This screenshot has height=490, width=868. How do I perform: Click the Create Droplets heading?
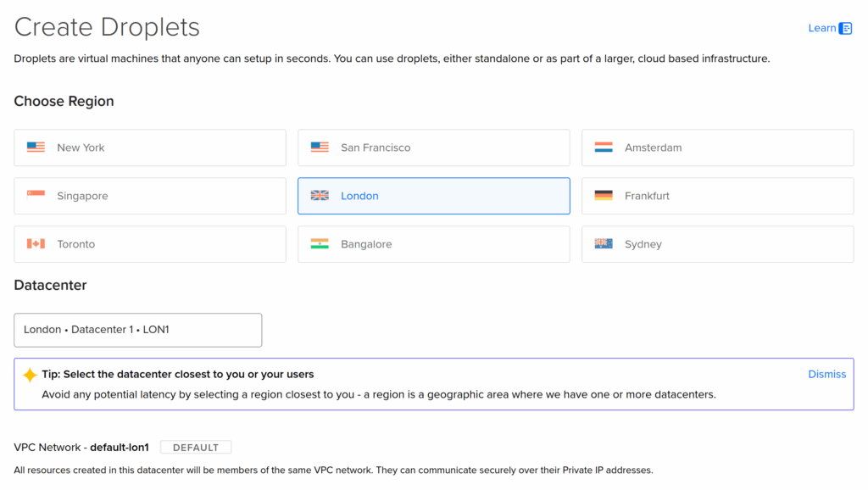[107, 27]
